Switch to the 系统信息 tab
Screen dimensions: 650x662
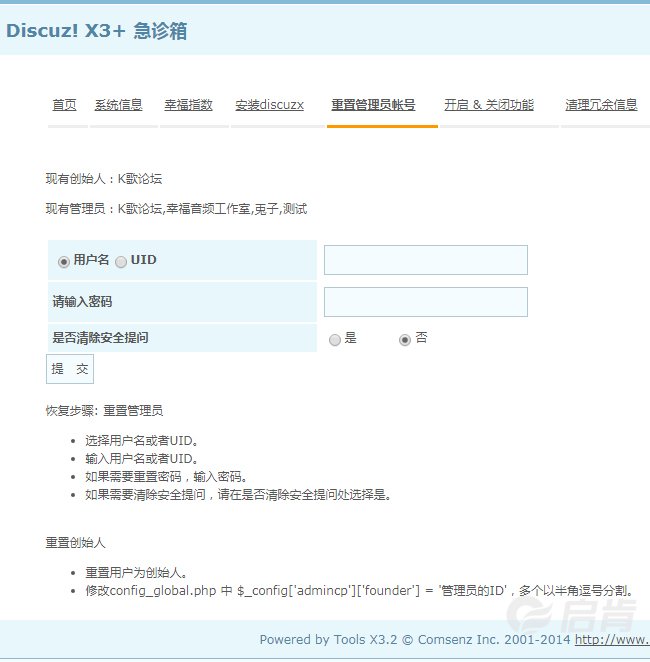coord(118,105)
